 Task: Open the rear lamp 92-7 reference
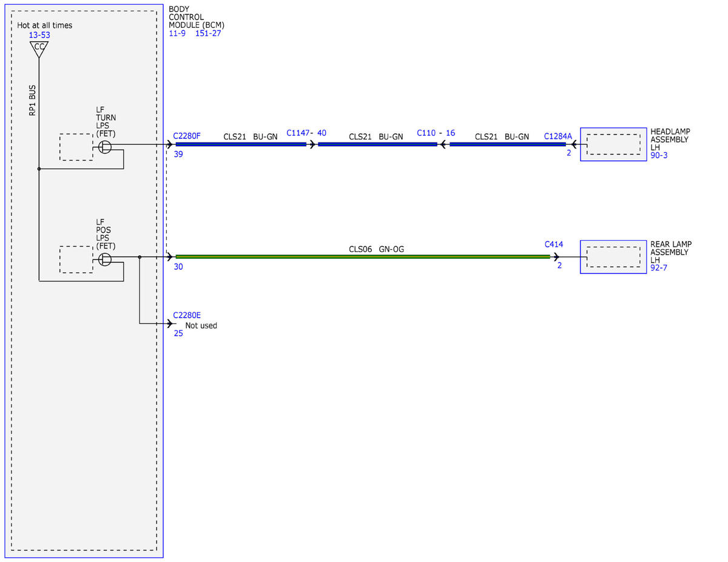click(x=659, y=268)
